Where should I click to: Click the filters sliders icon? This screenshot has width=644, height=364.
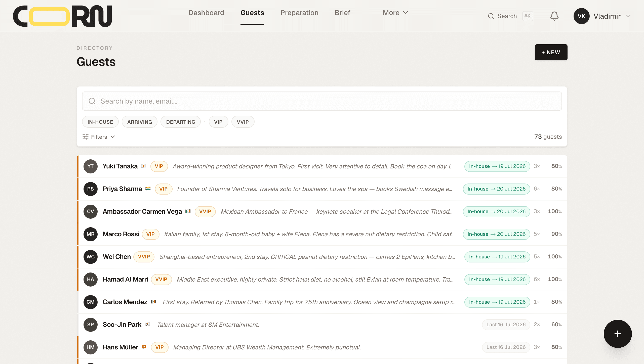pos(86,137)
